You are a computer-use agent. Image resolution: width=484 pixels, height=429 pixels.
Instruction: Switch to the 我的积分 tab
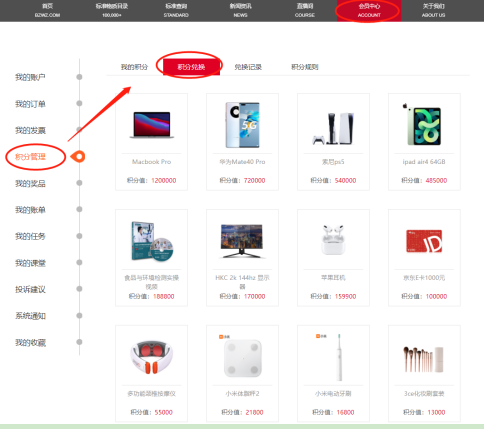pos(134,67)
